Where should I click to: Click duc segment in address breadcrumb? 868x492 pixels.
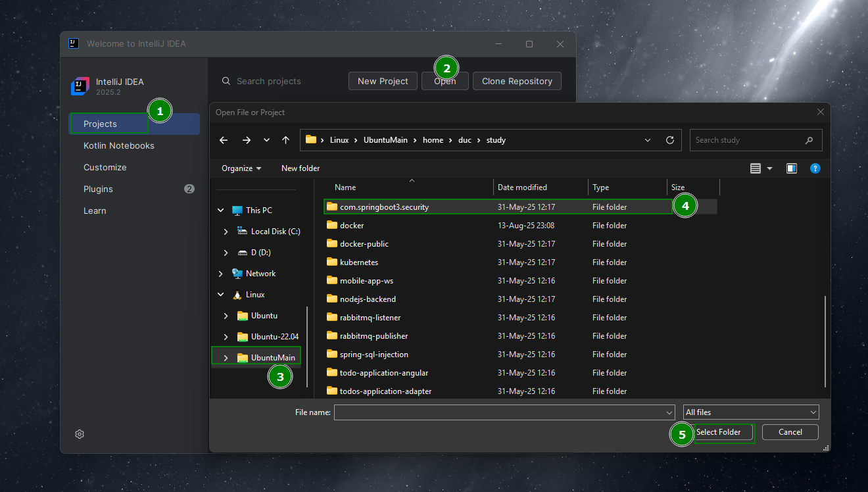click(465, 140)
